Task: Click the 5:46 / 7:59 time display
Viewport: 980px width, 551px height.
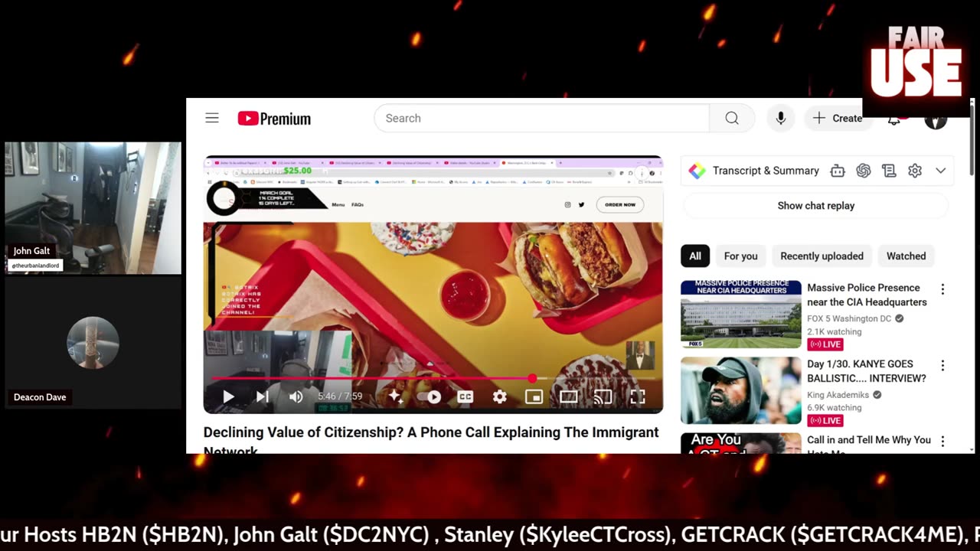Action: coord(340,396)
